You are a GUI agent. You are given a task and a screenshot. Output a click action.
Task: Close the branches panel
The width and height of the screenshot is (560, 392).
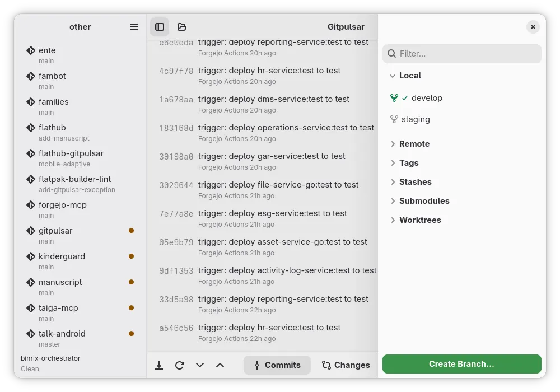(x=533, y=27)
